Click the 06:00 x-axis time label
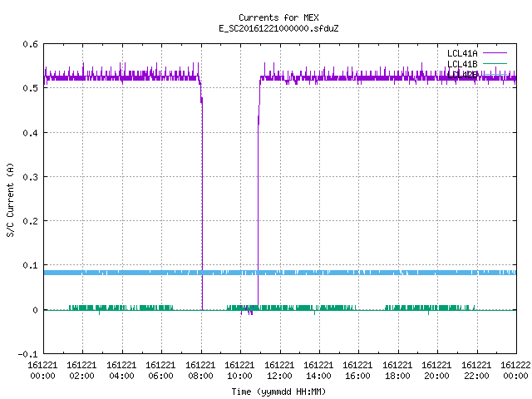The height and width of the screenshot is (399, 532). point(160,376)
